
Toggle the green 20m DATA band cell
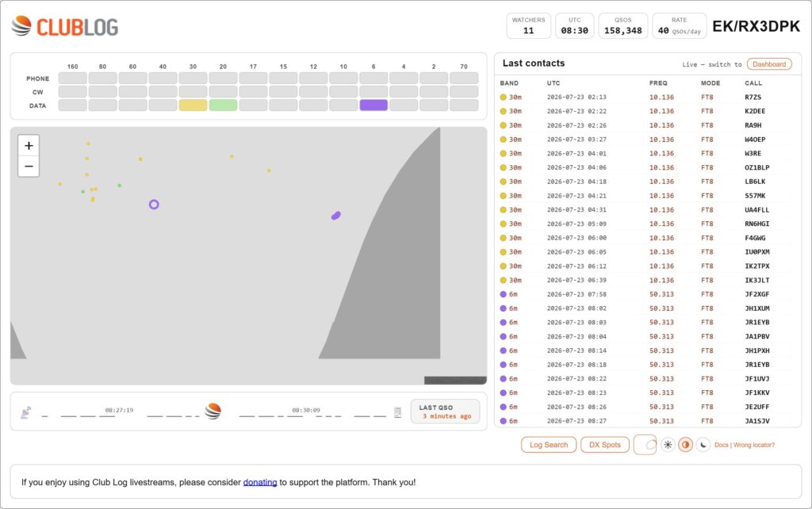[223, 105]
